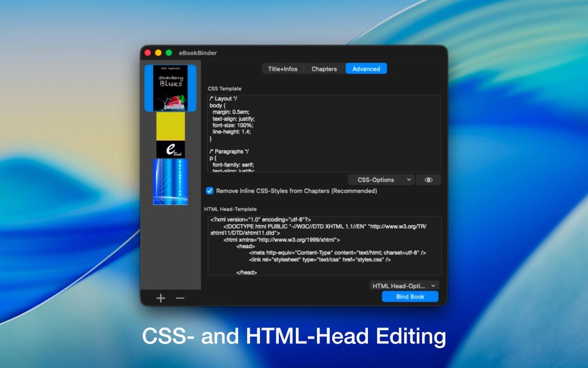Click the 'line-height: 1.4;' CSS line
This screenshot has height=368, width=588.
point(232,132)
